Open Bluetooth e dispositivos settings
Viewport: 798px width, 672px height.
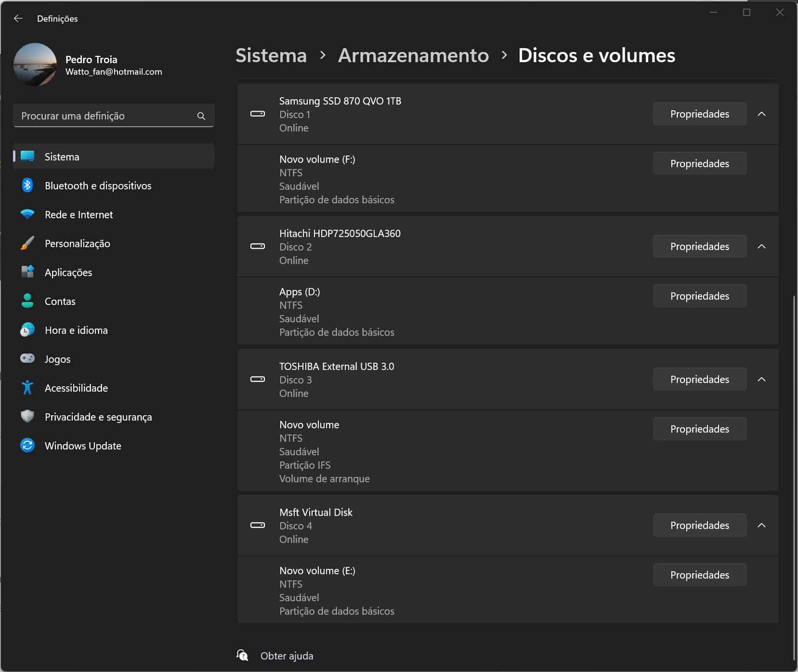click(x=98, y=185)
